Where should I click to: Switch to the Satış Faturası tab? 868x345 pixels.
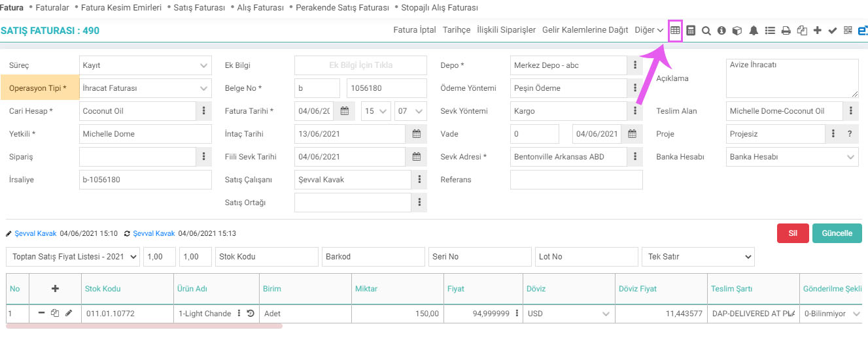pos(200,8)
